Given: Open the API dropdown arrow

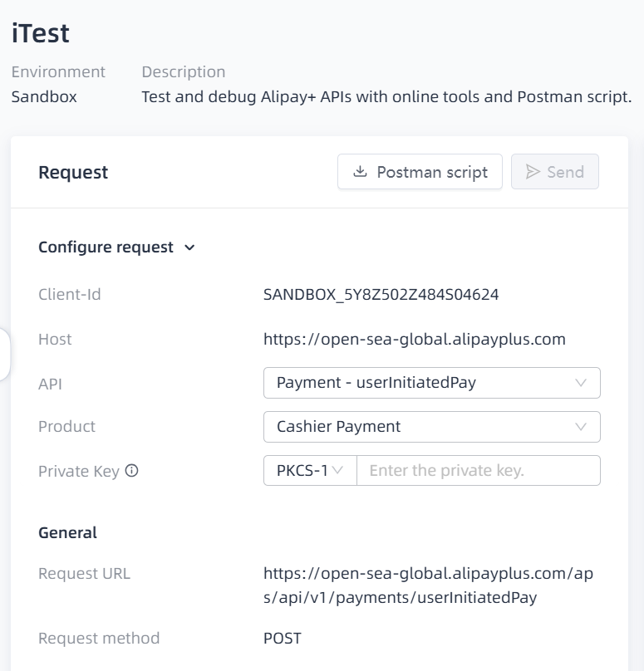Looking at the screenshot, I should click(581, 383).
